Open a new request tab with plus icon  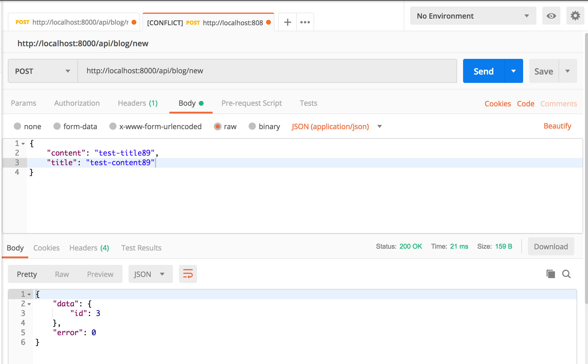pos(287,22)
